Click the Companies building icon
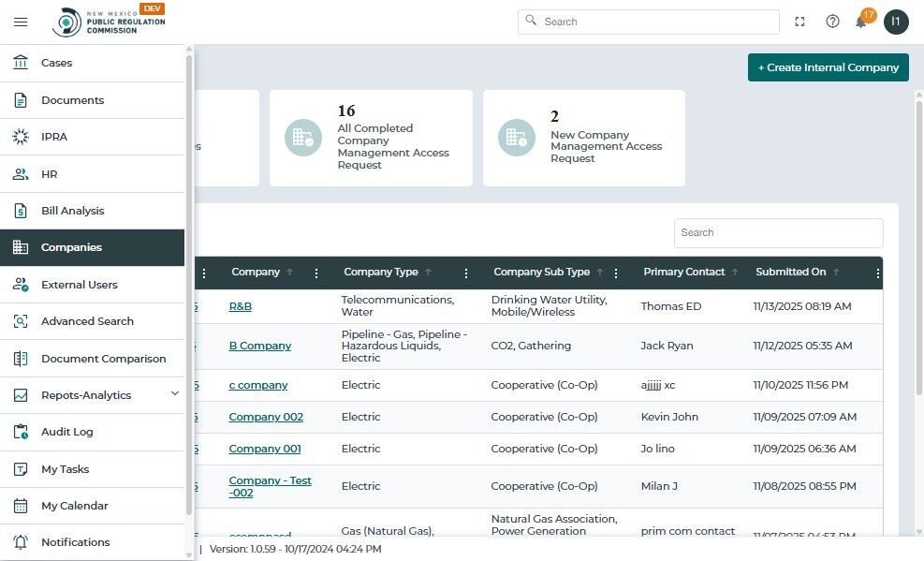Image resolution: width=924 pixels, height=561 pixels. [x=21, y=247]
